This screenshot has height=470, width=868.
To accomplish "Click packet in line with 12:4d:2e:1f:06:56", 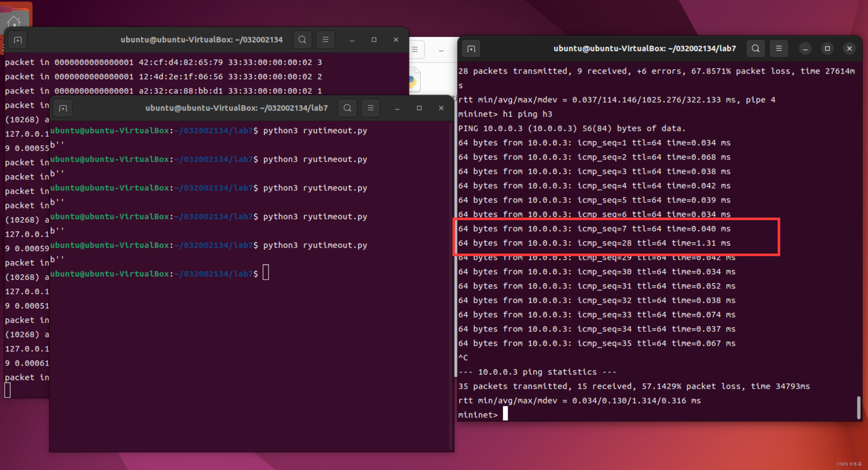I will click(x=163, y=77).
